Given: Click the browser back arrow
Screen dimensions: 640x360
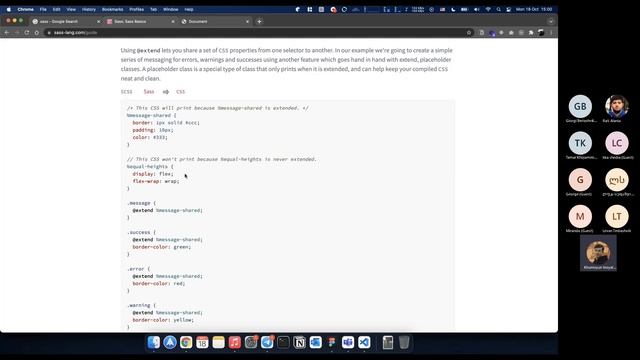Looking at the screenshot, I should point(7,33).
